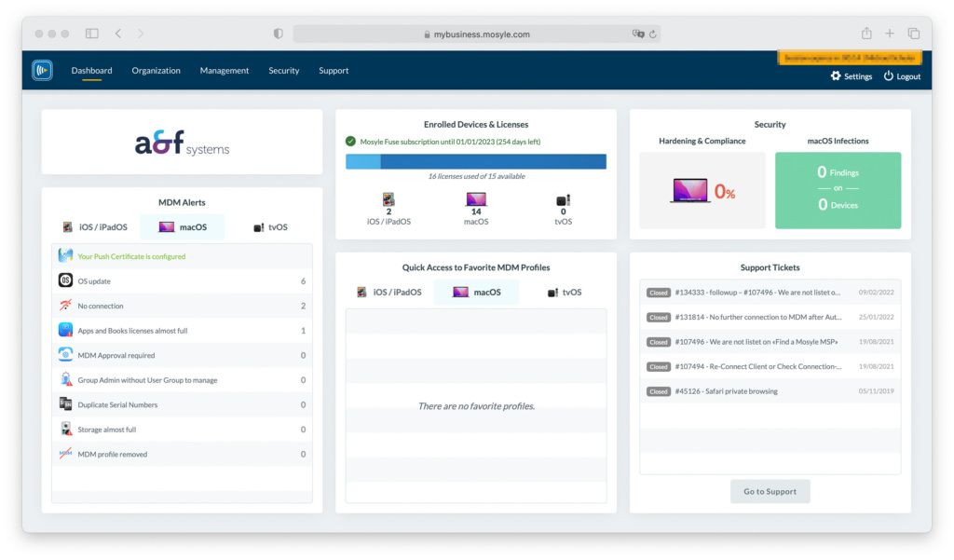Screen dimensions: 954x560
Task: Click the green macOS Infections panel
Action: [838, 190]
